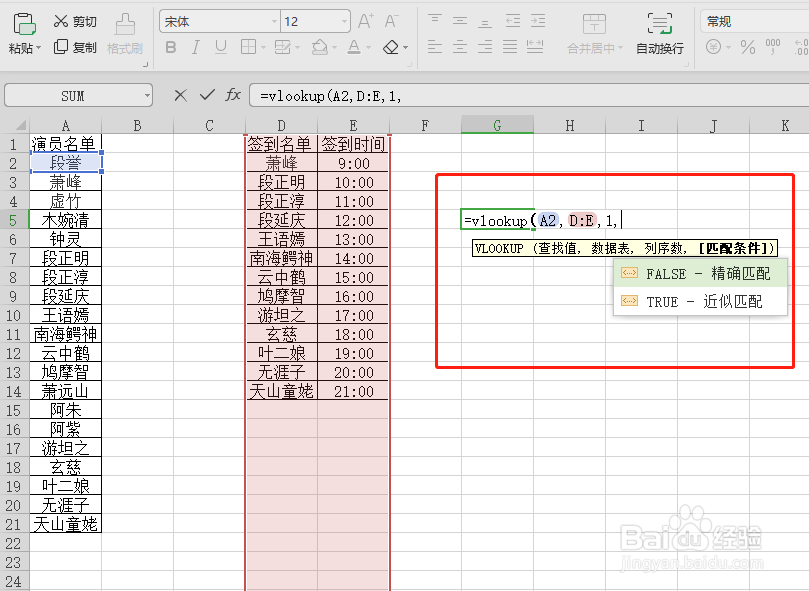Toggle Underline formatting

click(221, 47)
